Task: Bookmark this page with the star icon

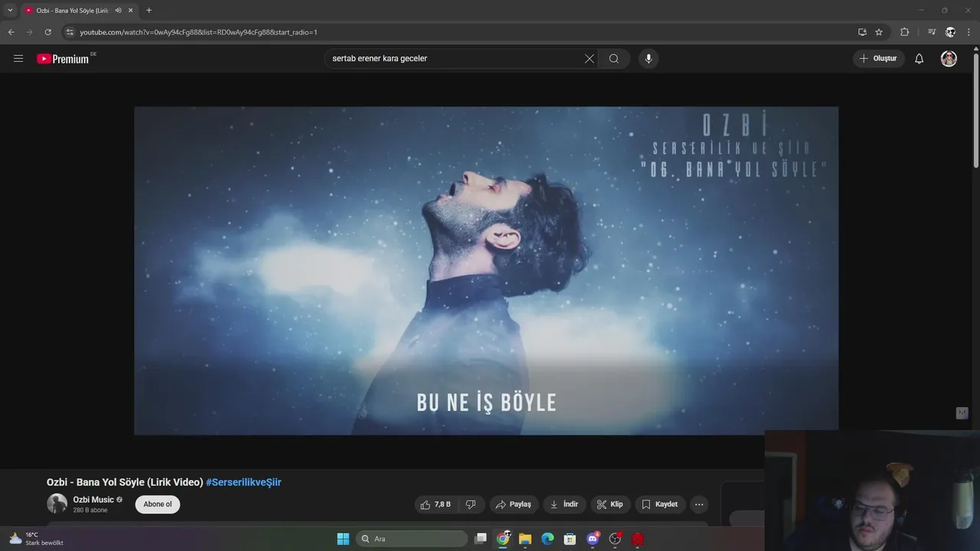Action: click(879, 32)
